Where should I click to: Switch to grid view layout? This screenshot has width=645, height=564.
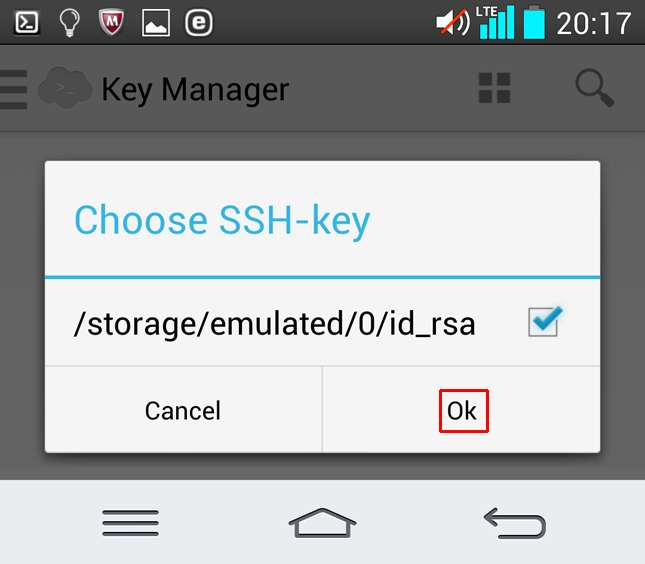click(494, 88)
